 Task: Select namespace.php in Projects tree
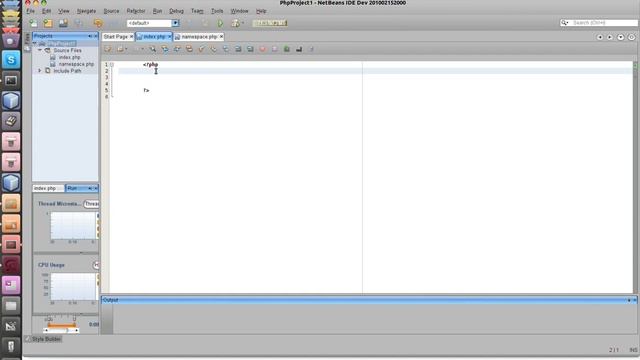coord(76,64)
